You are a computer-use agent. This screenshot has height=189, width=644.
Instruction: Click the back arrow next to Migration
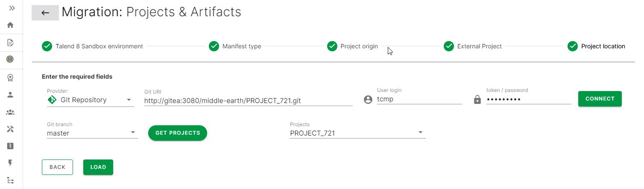(x=45, y=13)
